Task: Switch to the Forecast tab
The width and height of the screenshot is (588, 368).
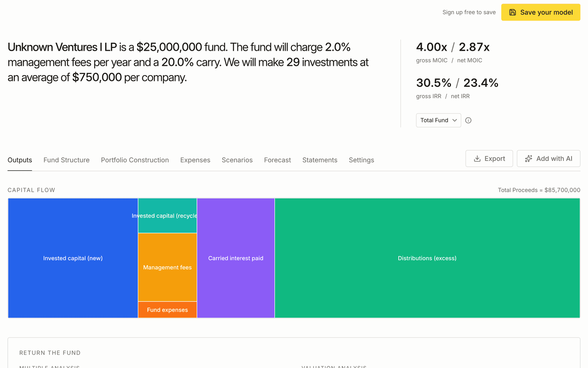Action: pos(277,160)
